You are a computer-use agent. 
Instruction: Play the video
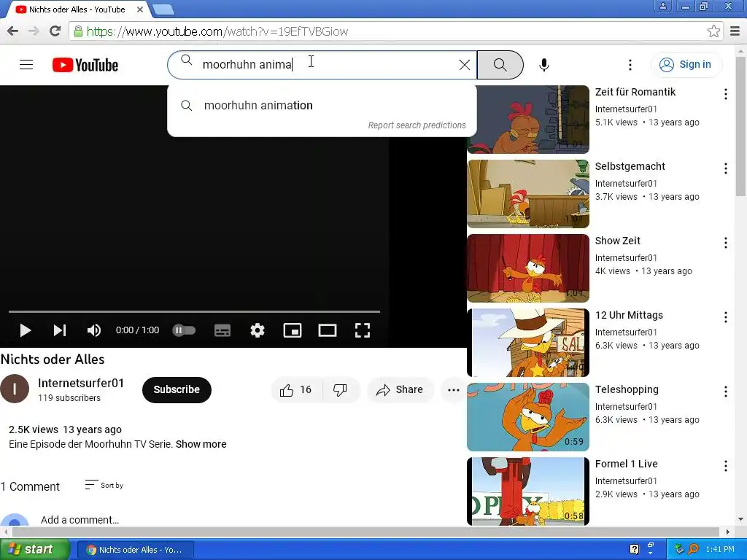pyautogui.click(x=26, y=330)
